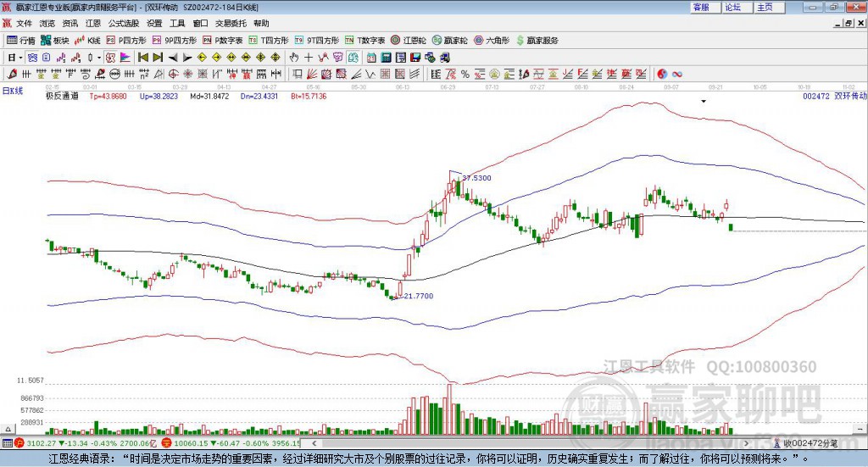Open the calculator tool icon

pos(386,58)
